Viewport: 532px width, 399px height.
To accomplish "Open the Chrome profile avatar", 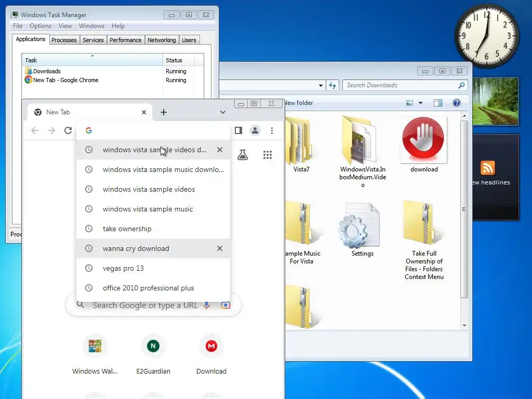I will [255, 130].
